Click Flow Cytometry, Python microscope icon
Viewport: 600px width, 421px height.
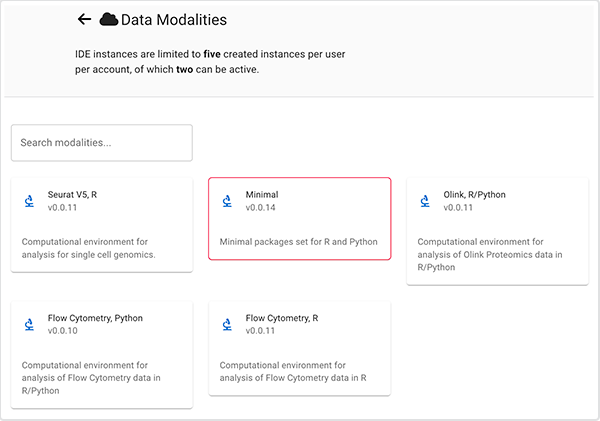[29, 325]
